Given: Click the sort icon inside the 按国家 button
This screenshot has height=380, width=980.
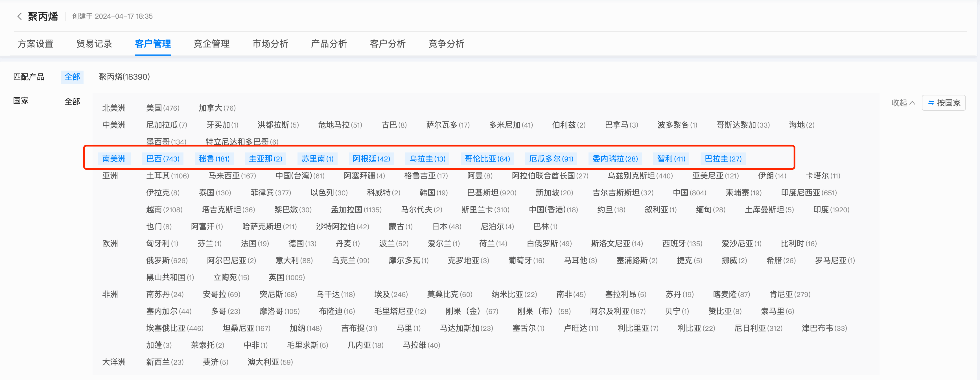Looking at the screenshot, I should click(931, 103).
